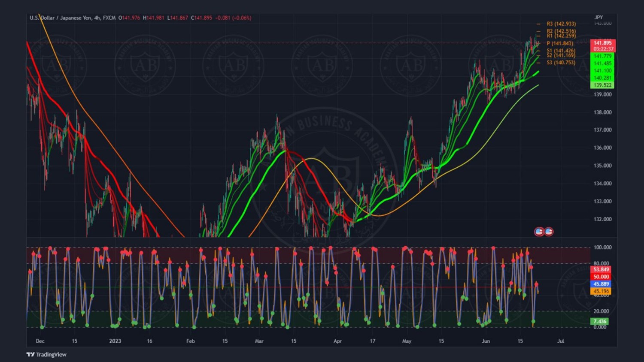Viewport: 644px width, 362px height.
Task: Click the R2 (142.516) resistance label
Action: pyautogui.click(x=561, y=31)
